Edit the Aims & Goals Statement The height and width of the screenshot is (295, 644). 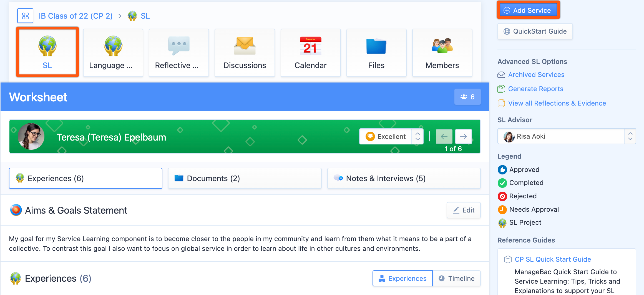tap(463, 210)
